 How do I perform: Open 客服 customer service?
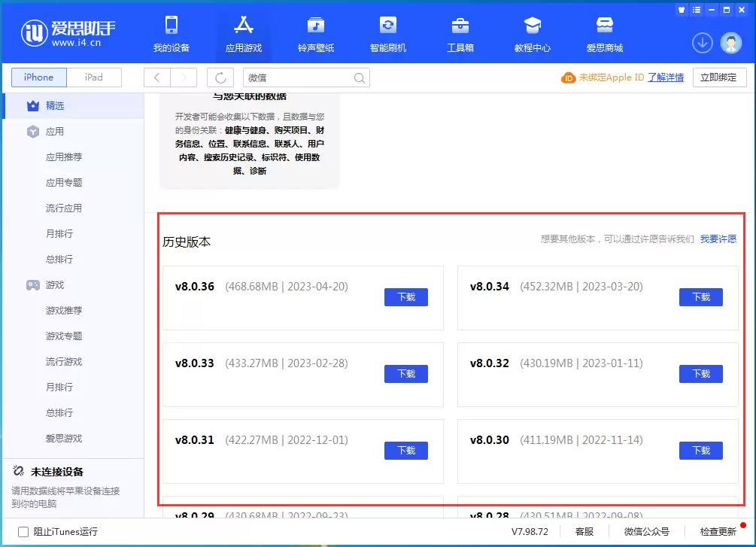click(584, 531)
